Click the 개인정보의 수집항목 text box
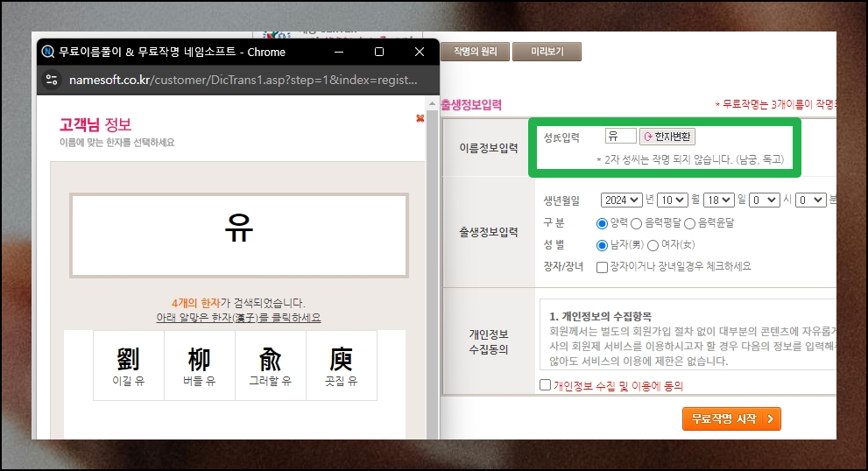 (x=688, y=334)
